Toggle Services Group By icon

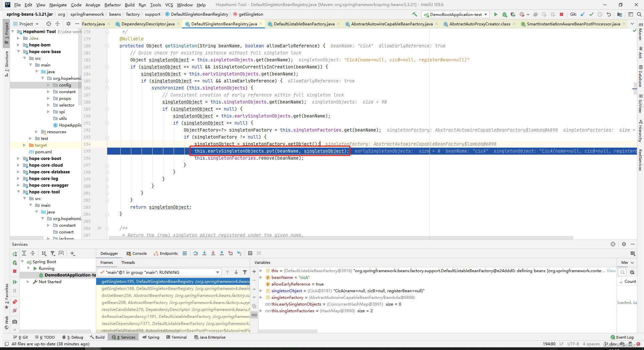coord(44,253)
